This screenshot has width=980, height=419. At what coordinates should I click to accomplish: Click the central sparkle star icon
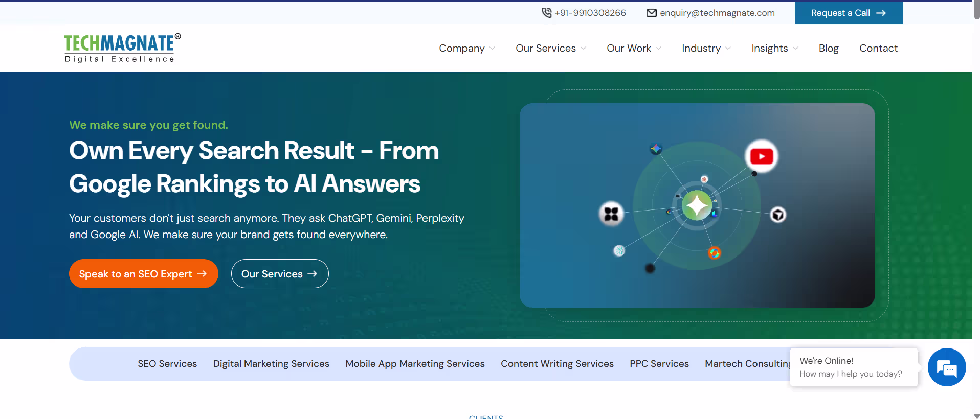tap(697, 205)
